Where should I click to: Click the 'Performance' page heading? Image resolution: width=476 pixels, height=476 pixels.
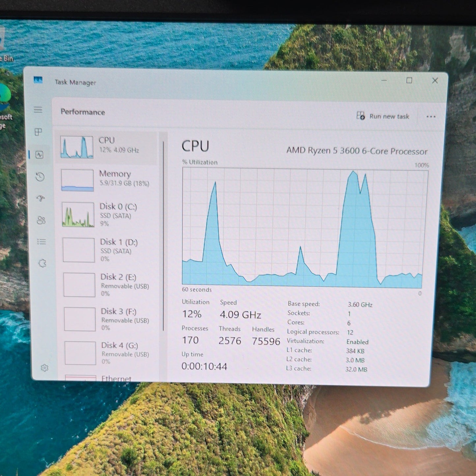(83, 112)
